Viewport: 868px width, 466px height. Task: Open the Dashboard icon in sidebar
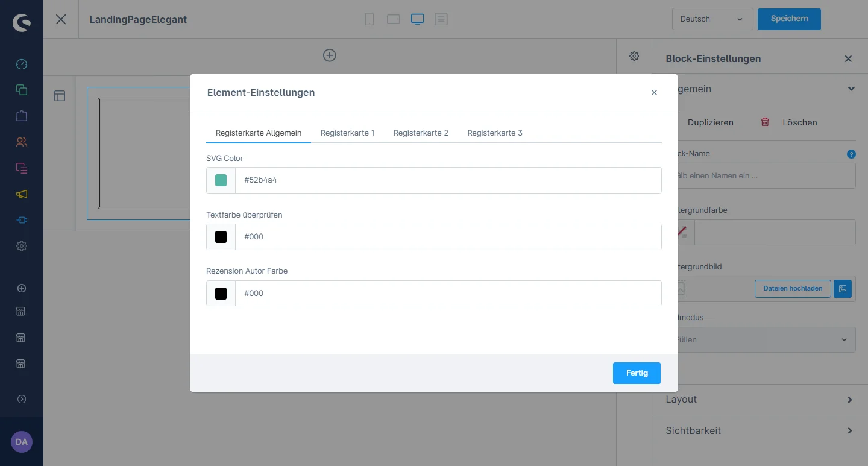point(22,64)
